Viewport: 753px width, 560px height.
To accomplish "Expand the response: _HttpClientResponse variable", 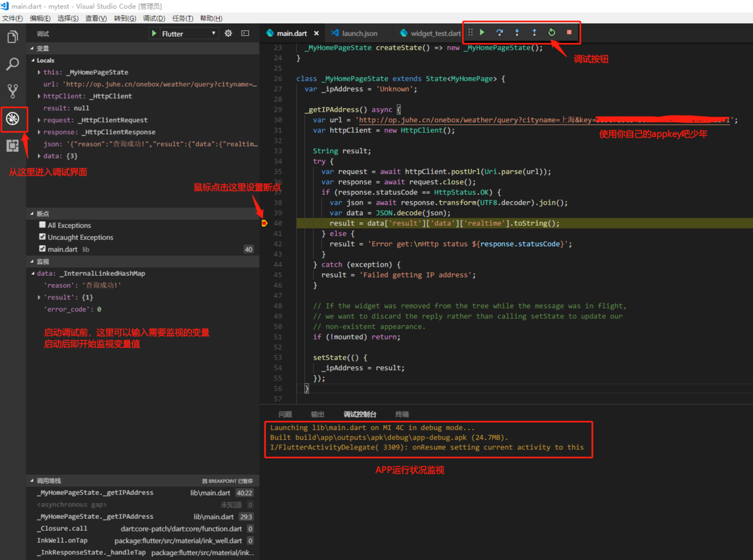I will (39, 132).
